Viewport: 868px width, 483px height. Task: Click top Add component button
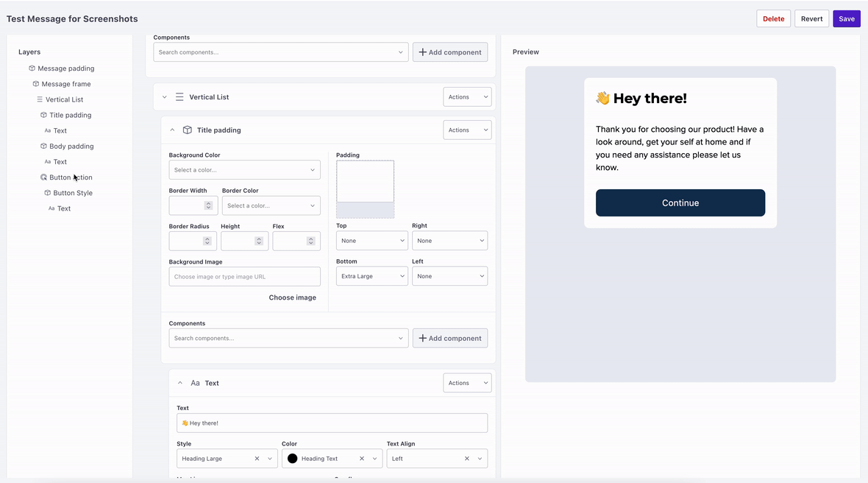click(x=450, y=52)
